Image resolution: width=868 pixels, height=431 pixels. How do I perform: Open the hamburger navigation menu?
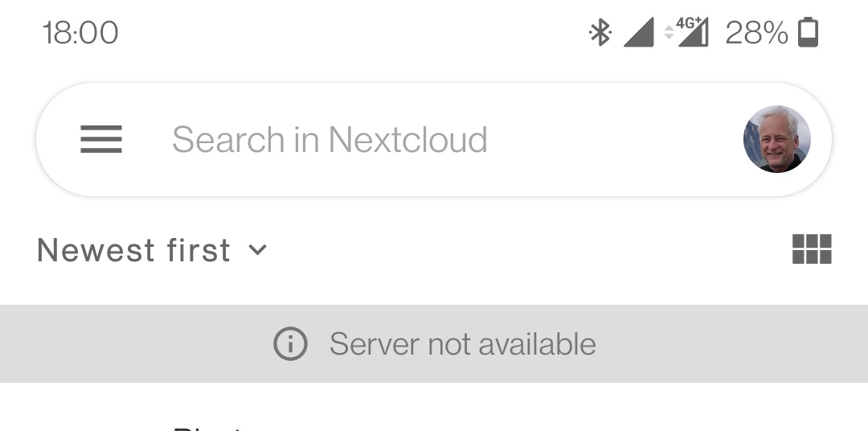click(101, 140)
